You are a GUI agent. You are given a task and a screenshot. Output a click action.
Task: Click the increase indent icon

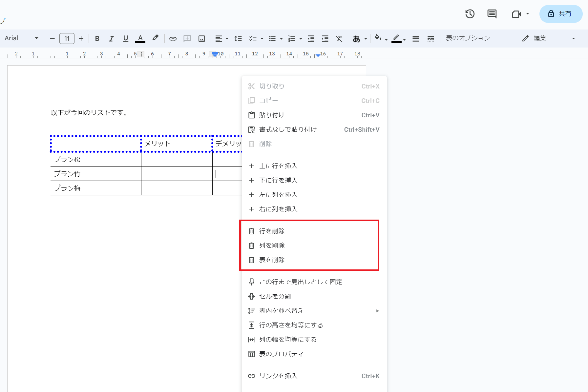pos(325,39)
